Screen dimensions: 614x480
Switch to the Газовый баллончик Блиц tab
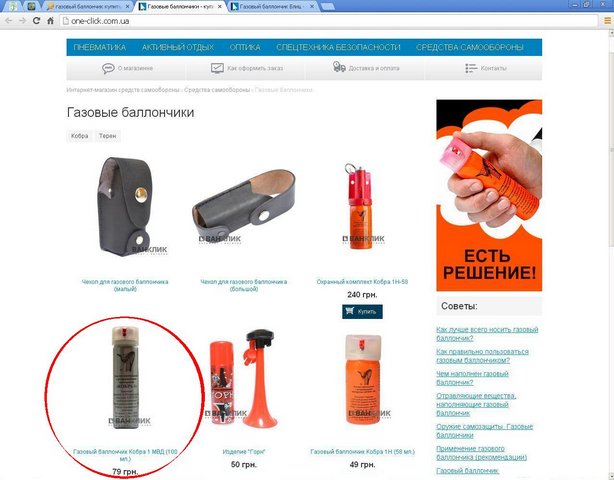click(x=271, y=7)
